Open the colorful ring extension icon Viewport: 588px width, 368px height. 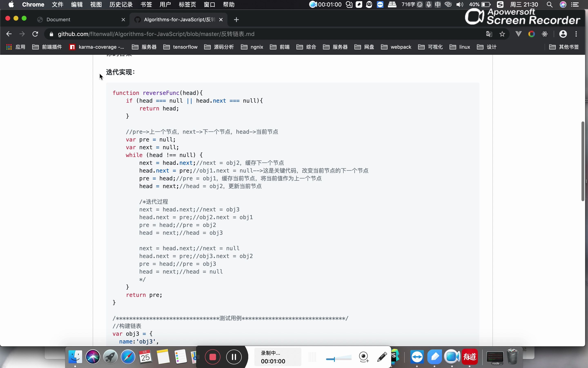coord(532,34)
